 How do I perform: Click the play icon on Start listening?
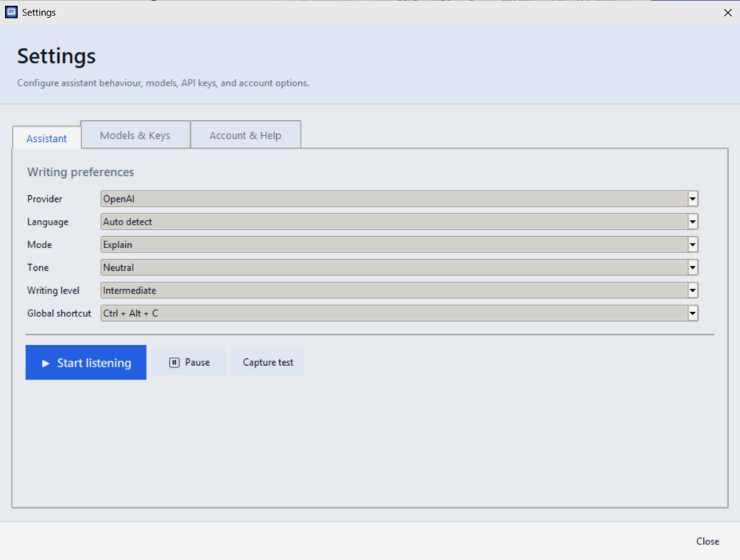click(x=46, y=363)
